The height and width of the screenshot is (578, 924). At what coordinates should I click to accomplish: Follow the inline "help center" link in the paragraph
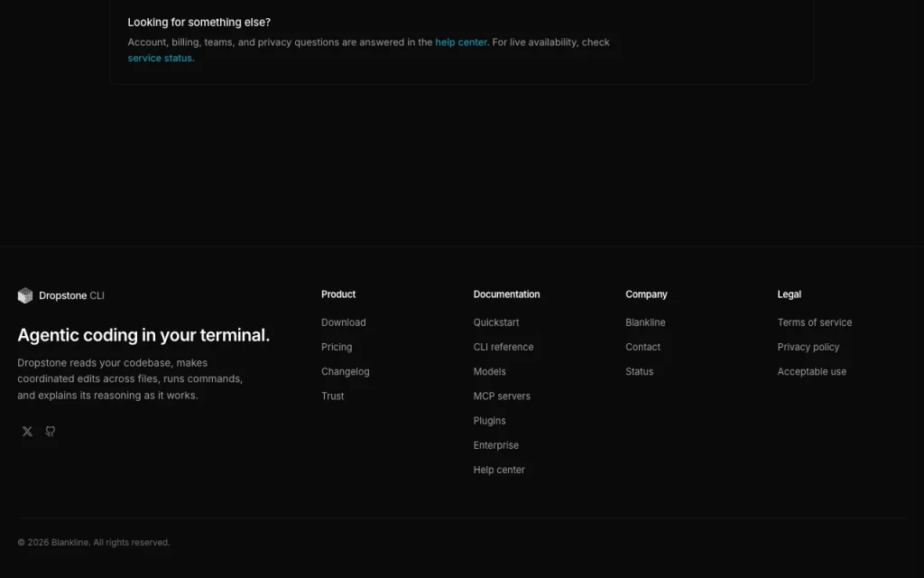461,42
